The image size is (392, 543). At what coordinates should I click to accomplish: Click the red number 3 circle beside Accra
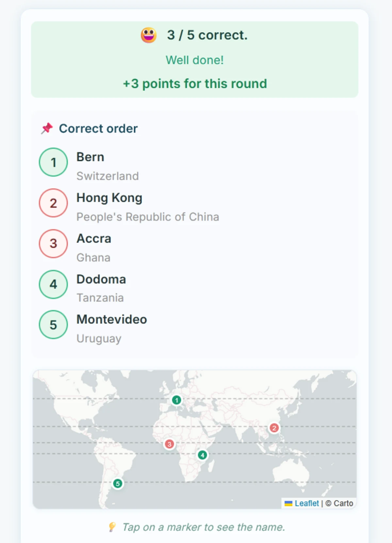point(53,244)
